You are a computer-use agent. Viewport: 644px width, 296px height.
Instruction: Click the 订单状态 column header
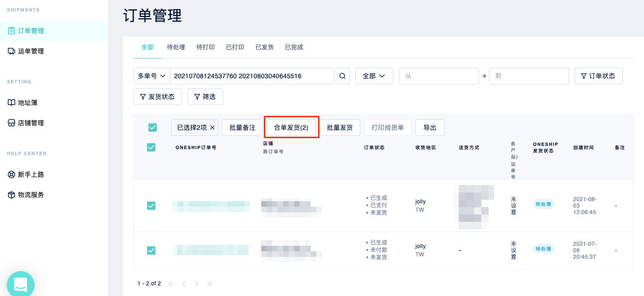[374, 148]
